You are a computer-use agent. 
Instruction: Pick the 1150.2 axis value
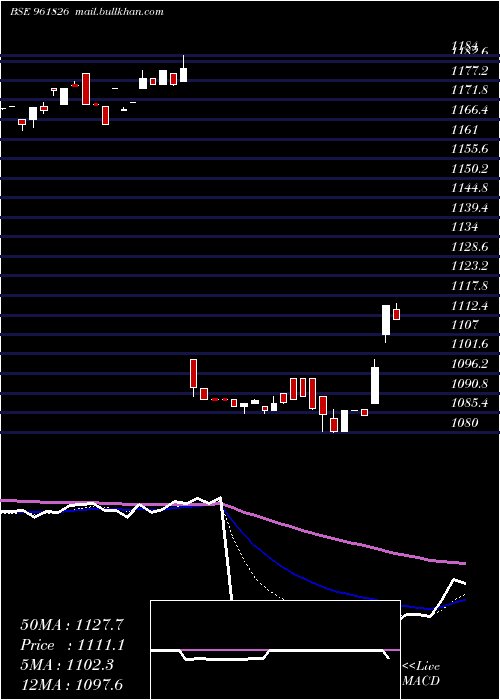pyautogui.click(x=469, y=168)
